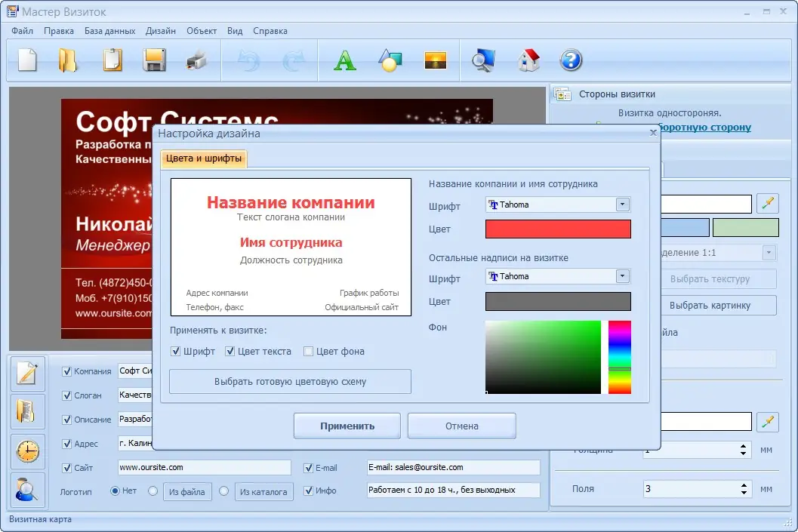The width and height of the screenshot is (798, 532).
Task: Click the house toolbar icon
Action: (x=528, y=60)
